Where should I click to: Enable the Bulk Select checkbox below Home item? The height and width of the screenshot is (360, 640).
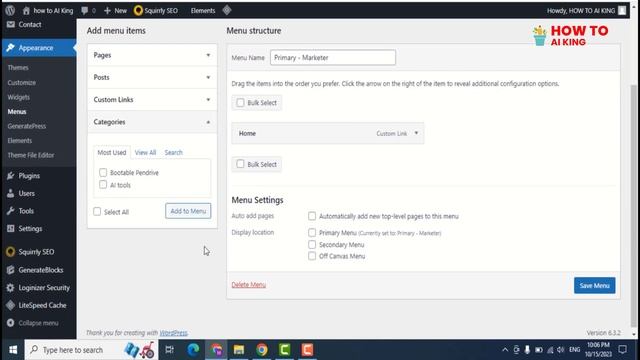click(x=240, y=164)
